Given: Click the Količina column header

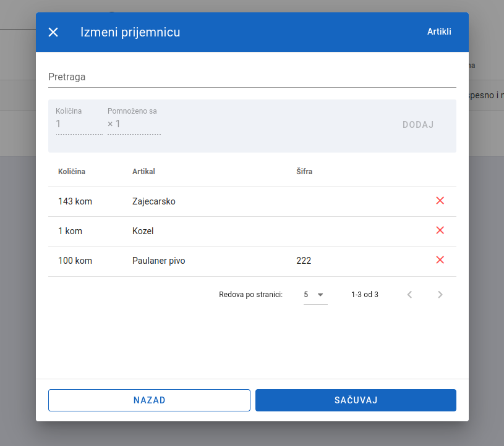Looking at the screenshot, I should tap(72, 172).
